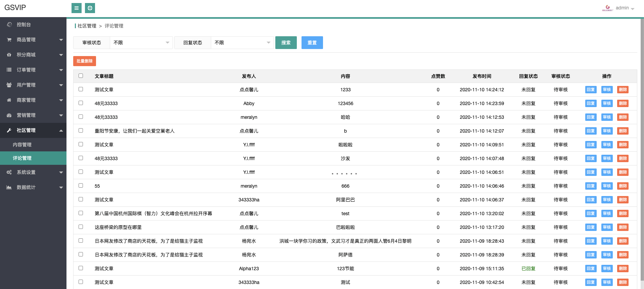Image resolution: width=644 pixels, height=289 pixels.
Task: Click the 已回复 status text
Action: coord(528,269)
